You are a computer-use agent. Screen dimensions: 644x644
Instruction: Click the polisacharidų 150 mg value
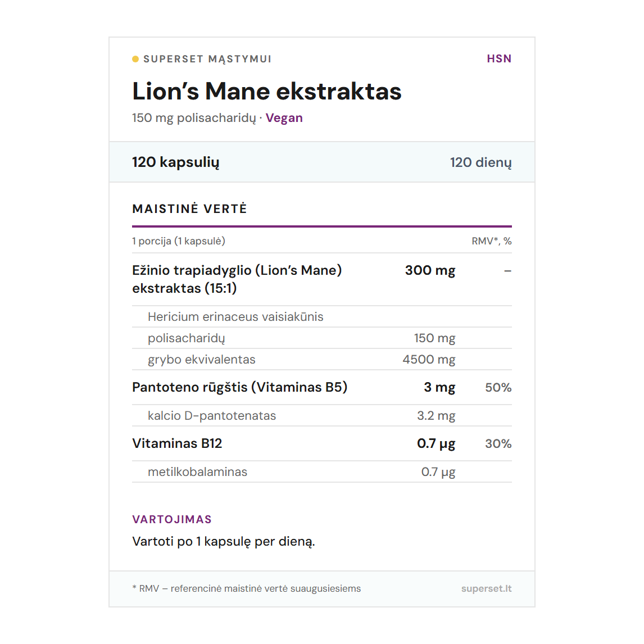click(434, 338)
